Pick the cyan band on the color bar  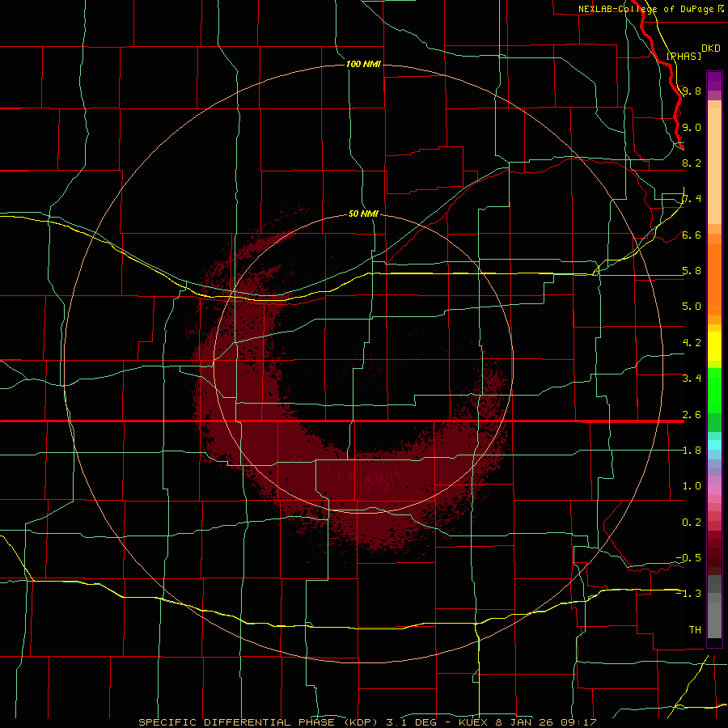coord(714,445)
